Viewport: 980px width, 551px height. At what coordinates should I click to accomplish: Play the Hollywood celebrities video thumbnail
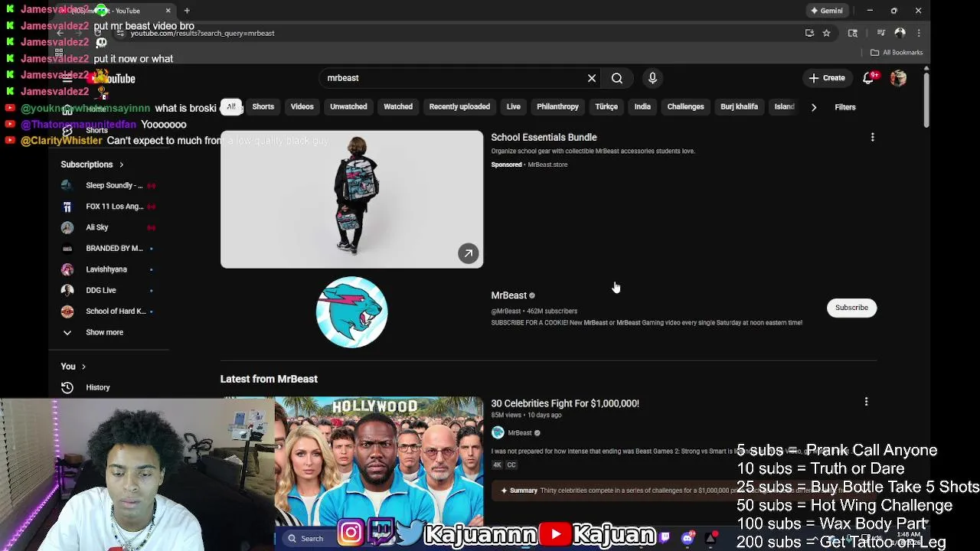click(x=379, y=461)
